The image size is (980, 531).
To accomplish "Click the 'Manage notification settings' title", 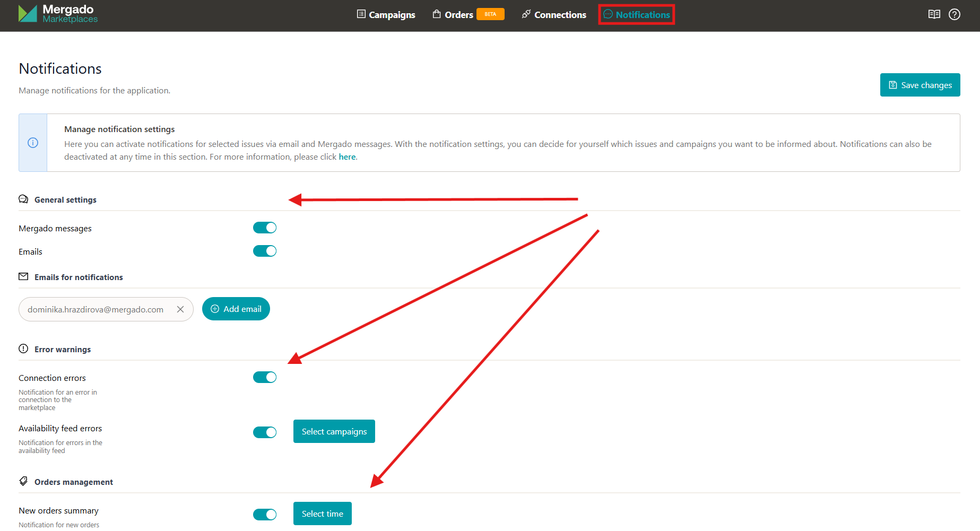I will click(119, 129).
